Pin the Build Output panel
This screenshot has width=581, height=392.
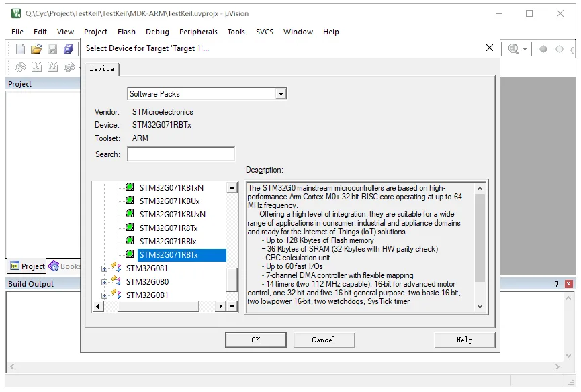[556, 283]
